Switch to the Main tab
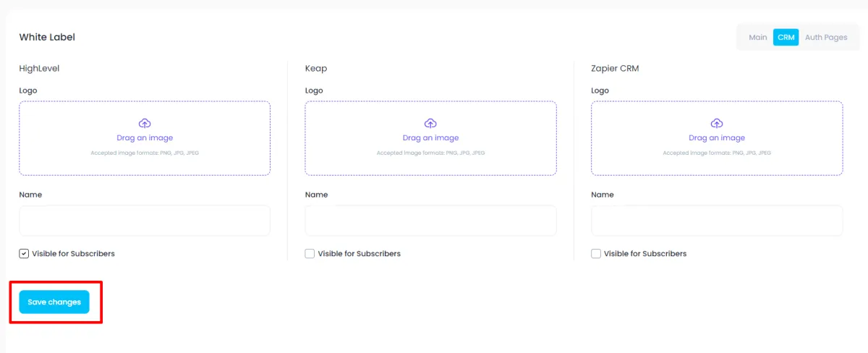Viewport: 868px width, 353px height. (758, 37)
